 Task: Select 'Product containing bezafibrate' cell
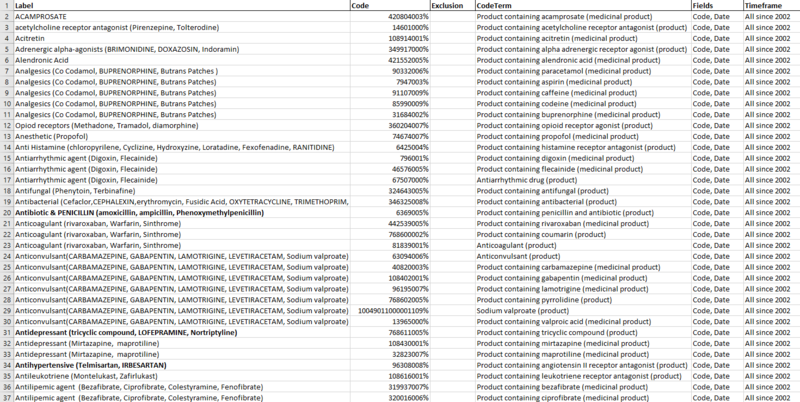[x=583, y=387]
